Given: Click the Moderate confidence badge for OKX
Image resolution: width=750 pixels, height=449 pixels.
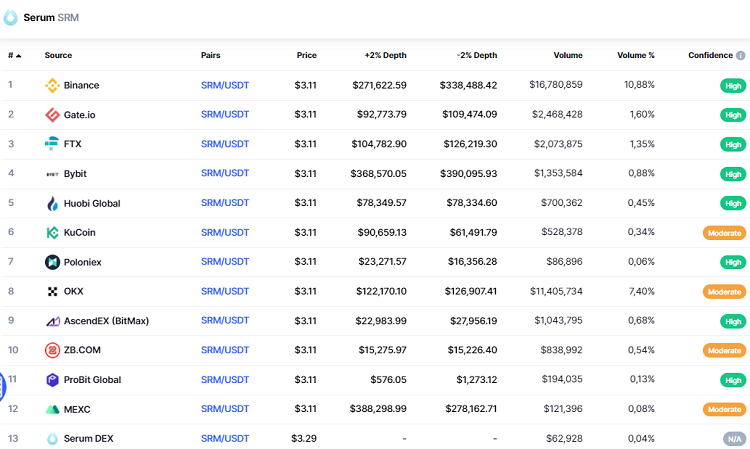Looking at the screenshot, I should (723, 292).
